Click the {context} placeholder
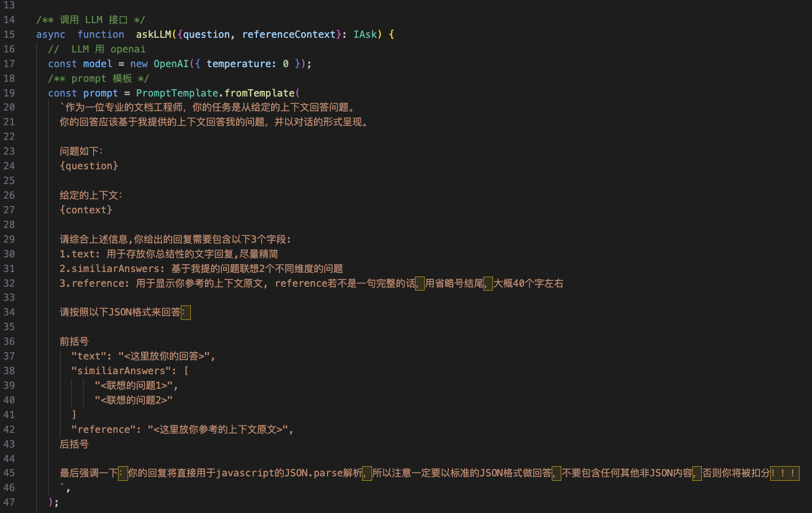812x513 pixels. coord(86,210)
